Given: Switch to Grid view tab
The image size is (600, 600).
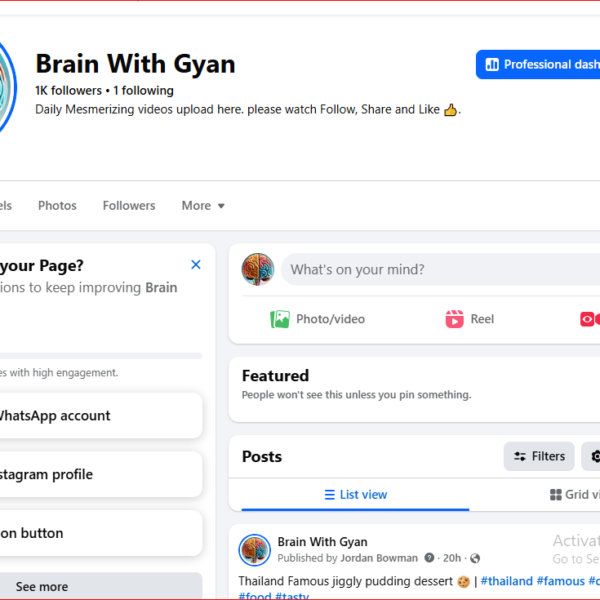Looking at the screenshot, I should 574,495.
